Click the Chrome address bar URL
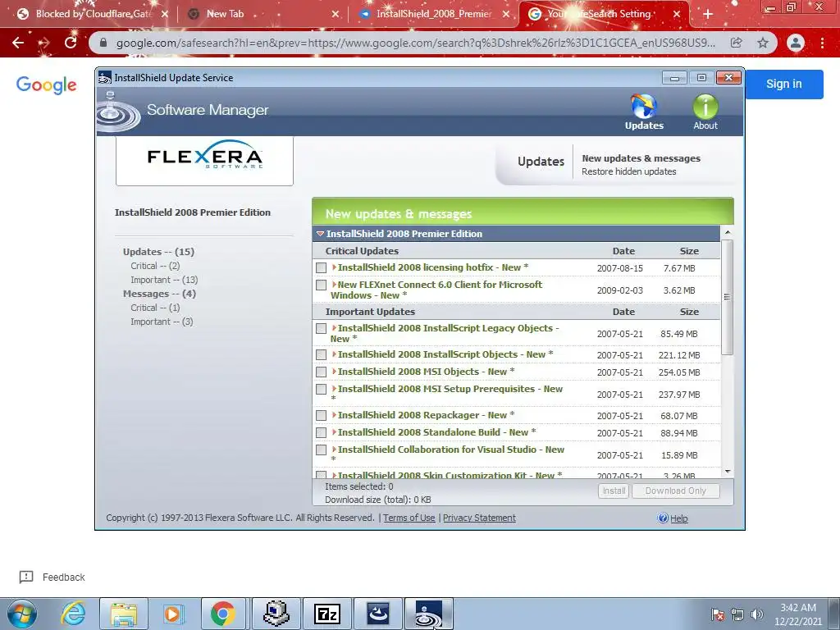This screenshot has width=840, height=630. point(415,43)
